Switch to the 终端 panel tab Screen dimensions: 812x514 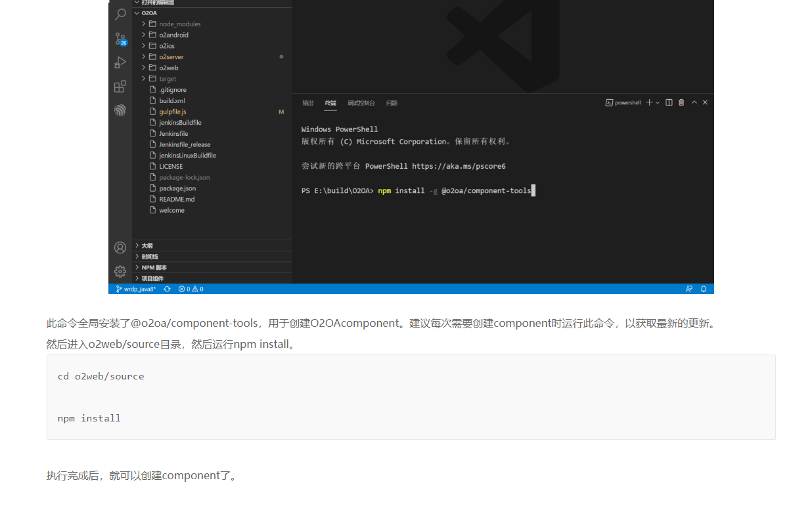click(x=330, y=103)
